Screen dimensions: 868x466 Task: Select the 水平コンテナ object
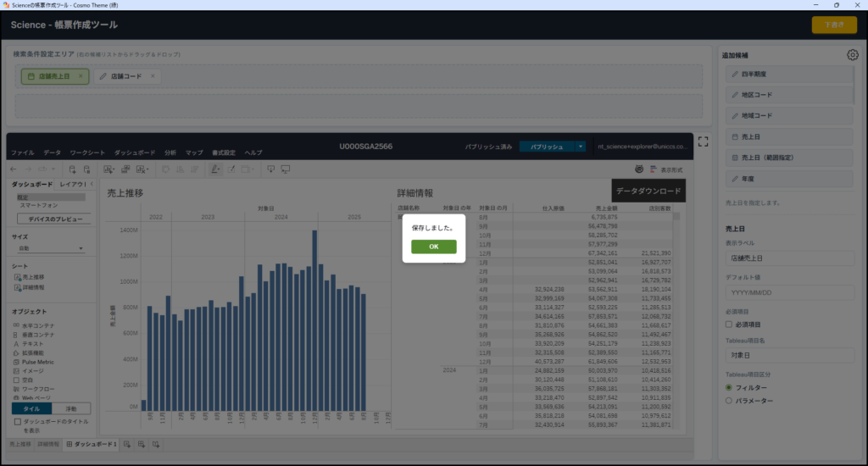point(34,325)
